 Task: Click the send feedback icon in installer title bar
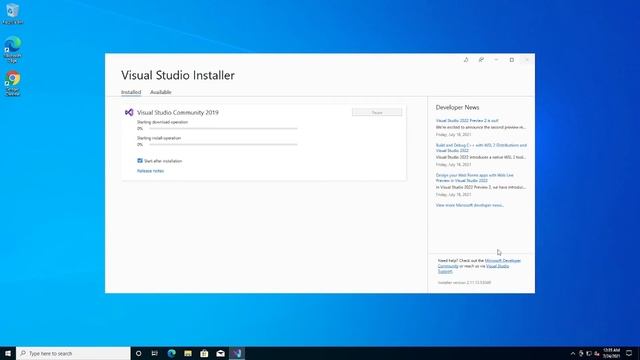tap(481, 60)
